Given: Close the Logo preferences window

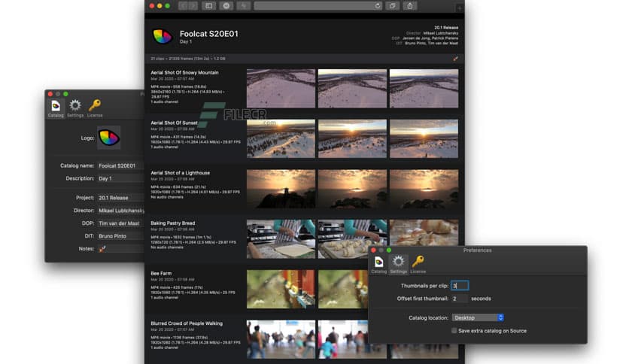Looking at the screenshot, I should click(x=50, y=94).
